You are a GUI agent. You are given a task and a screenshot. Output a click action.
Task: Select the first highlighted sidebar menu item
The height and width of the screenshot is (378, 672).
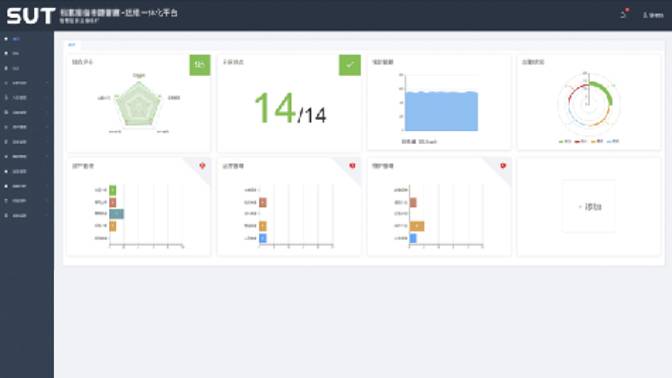pyautogui.click(x=27, y=39)
